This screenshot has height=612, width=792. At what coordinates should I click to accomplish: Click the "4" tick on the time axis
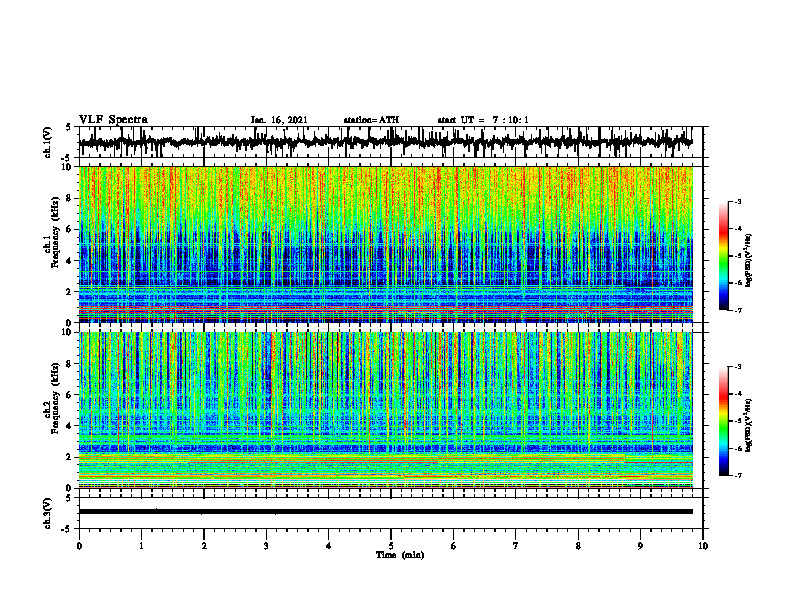329,546
